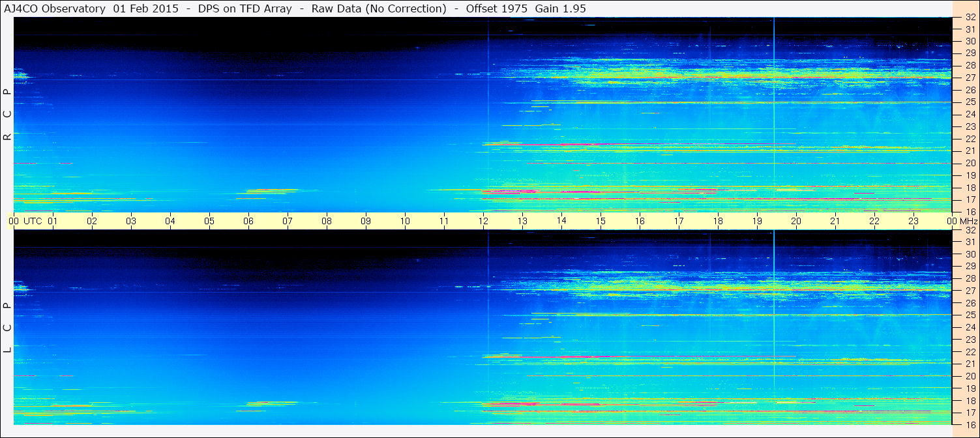Select the 32 MHz label in upper panel

[970, 18]
